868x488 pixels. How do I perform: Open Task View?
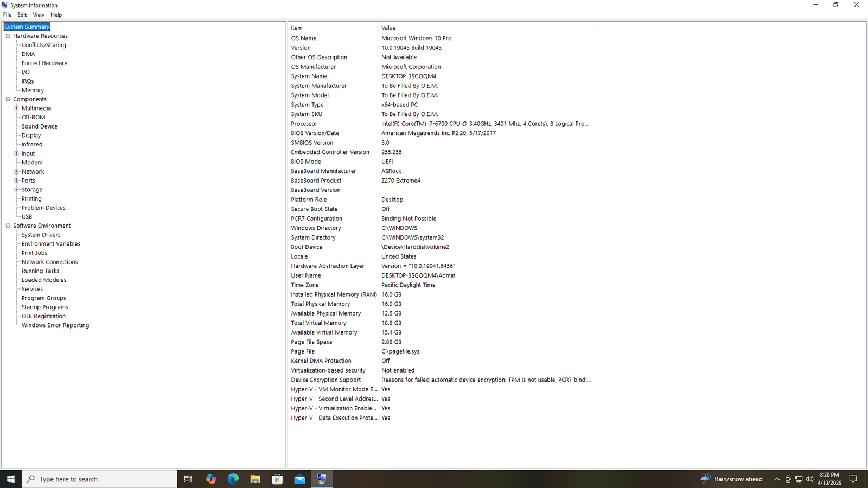[188, 479]
